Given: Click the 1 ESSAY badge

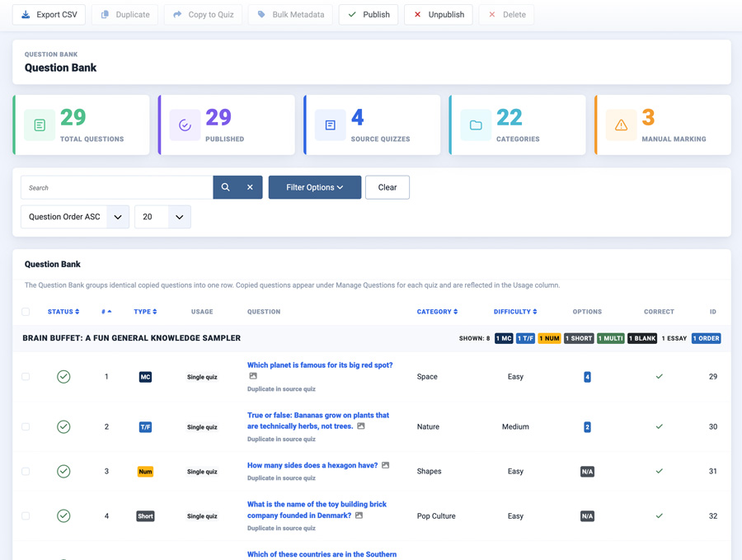Looking at the screenshot, I should click(674, 338).
